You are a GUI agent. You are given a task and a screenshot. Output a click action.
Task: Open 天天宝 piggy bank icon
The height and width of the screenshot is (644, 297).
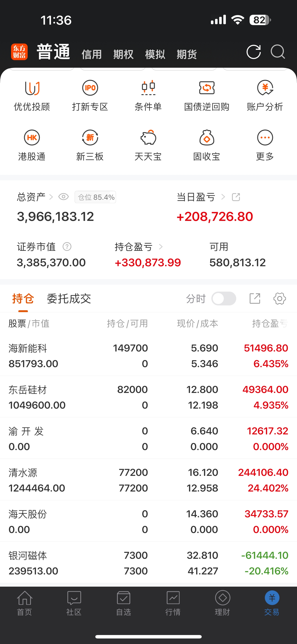(x=148, y=138)
